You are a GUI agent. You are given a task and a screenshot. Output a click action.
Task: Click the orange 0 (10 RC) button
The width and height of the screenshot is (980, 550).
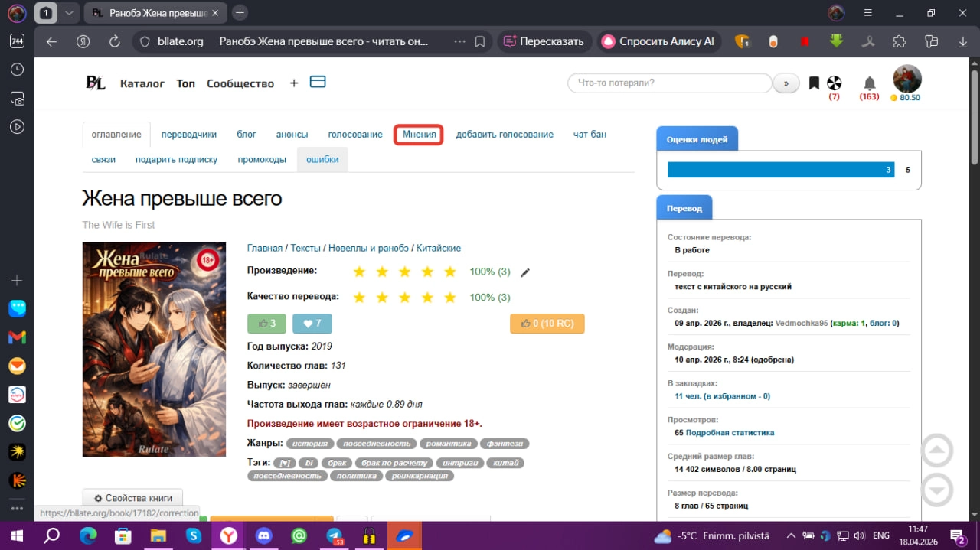(547, 324)
